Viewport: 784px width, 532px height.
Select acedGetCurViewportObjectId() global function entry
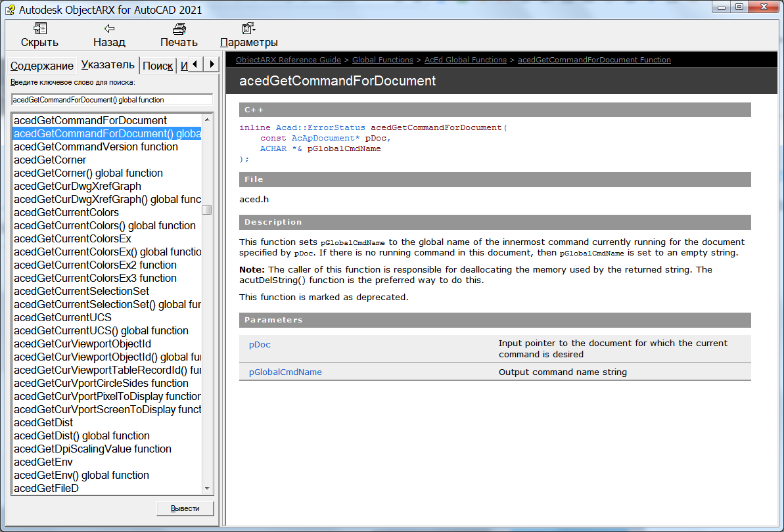pos(107,357)
